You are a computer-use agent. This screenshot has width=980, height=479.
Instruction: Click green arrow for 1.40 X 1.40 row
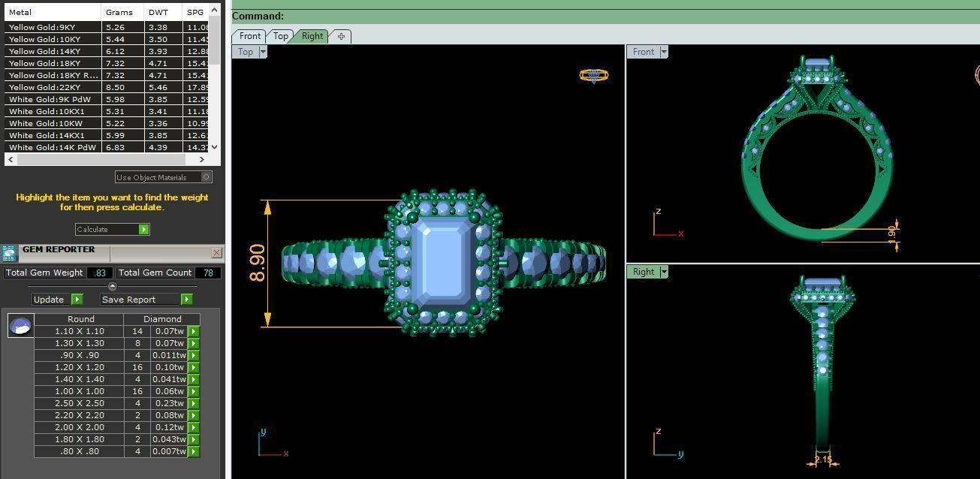click(x=194, y=379)
